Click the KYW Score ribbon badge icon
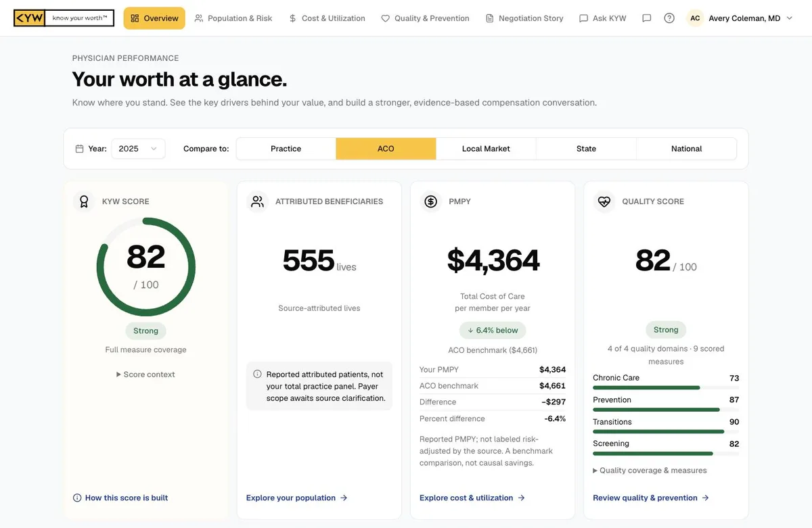 tap(84, 201)
